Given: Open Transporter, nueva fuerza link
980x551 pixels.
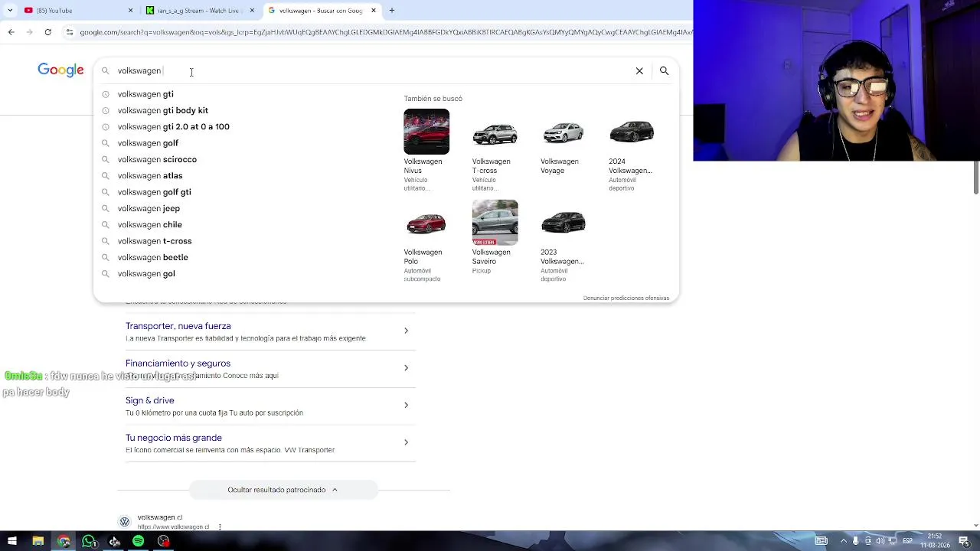Looking at the screenshot, I should 178,326.
